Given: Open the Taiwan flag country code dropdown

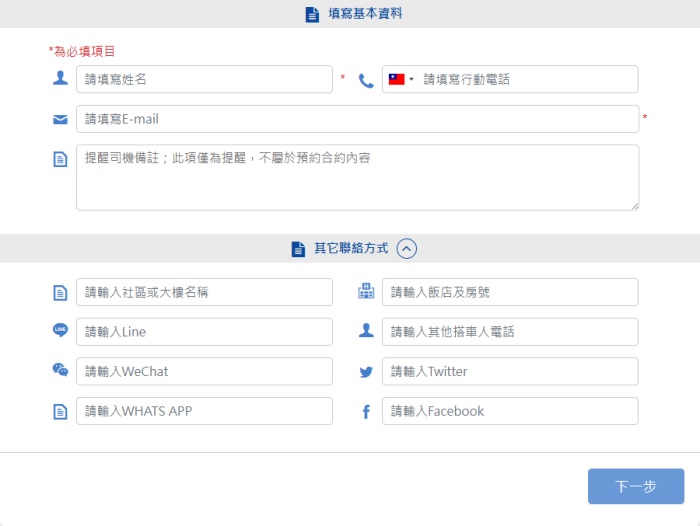Looking at the screenshot, I should pyautogui.click(x=401, y=79).
